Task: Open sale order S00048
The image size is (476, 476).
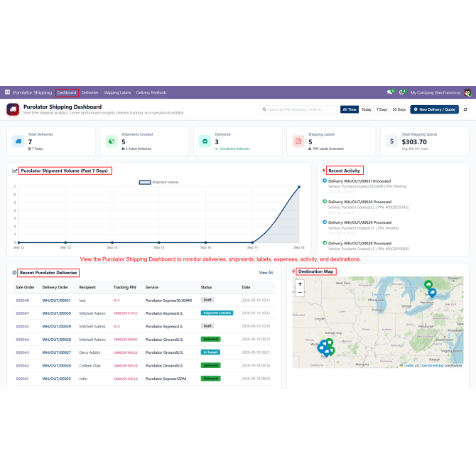Action: 23,301
